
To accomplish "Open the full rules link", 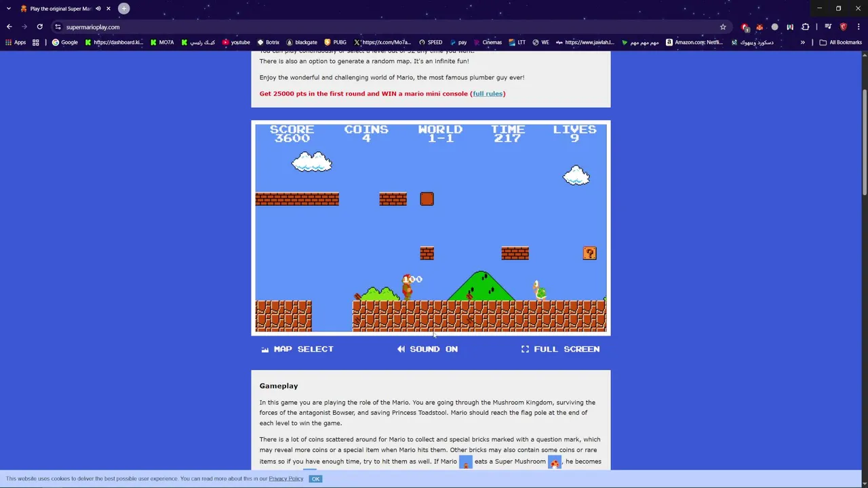I will (x=488, y=94).
